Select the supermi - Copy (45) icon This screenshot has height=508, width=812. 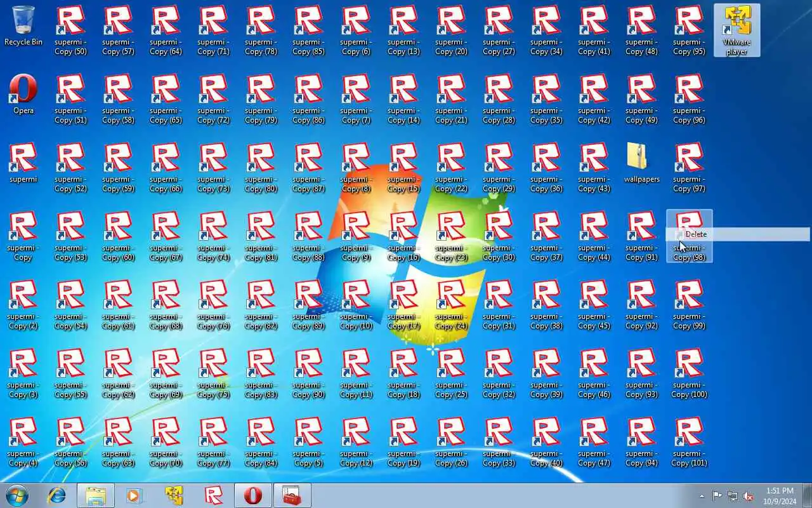pyautogui.click(x=594, y=304)
